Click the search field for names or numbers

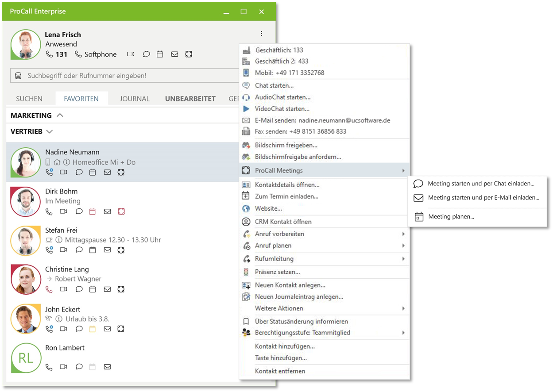pos(124,75)
